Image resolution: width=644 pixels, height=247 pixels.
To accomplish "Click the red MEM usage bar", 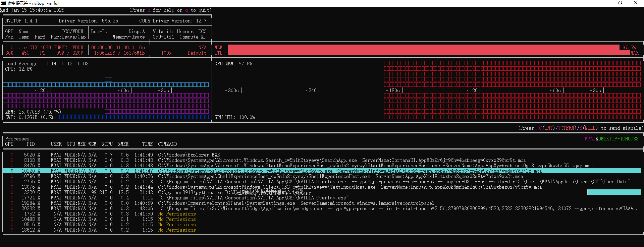I will point(424,48).
